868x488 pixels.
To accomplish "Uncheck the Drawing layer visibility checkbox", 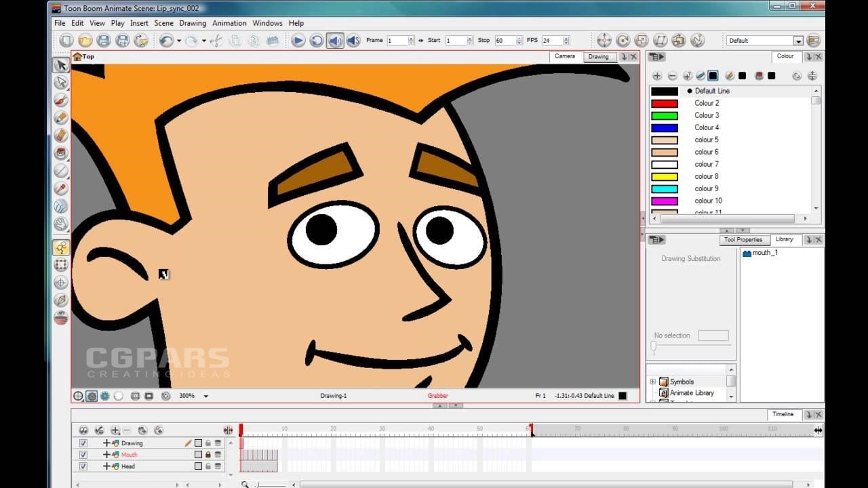I will pyautogui.click(x=83, y=443).
